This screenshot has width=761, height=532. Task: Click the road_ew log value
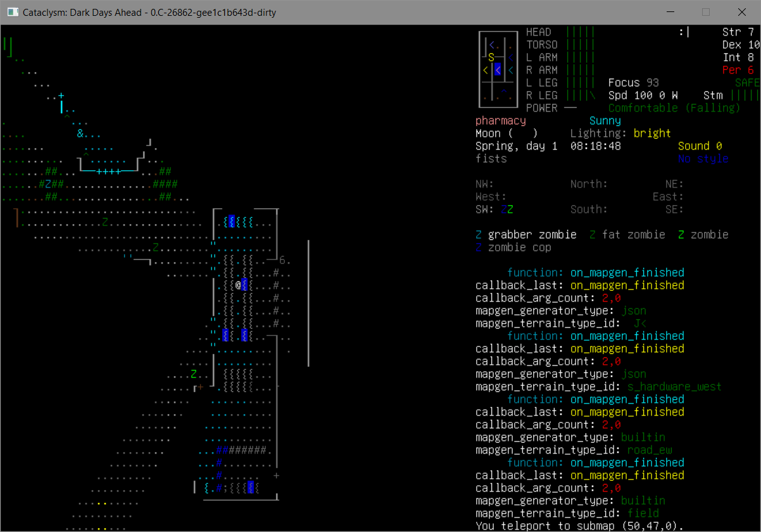[x=650, y=450]
